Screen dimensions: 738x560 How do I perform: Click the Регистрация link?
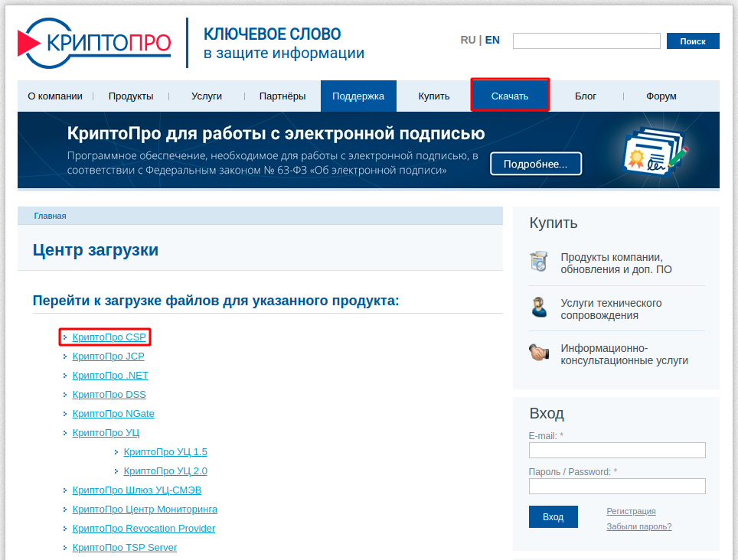[x=631, y=511]
